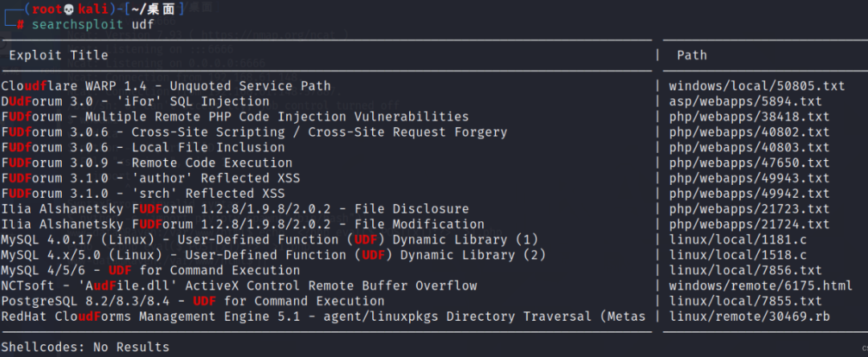Screen dimensions: 868x357
Task: Click the path php/webapps/21723.txt
Action: 749,209
